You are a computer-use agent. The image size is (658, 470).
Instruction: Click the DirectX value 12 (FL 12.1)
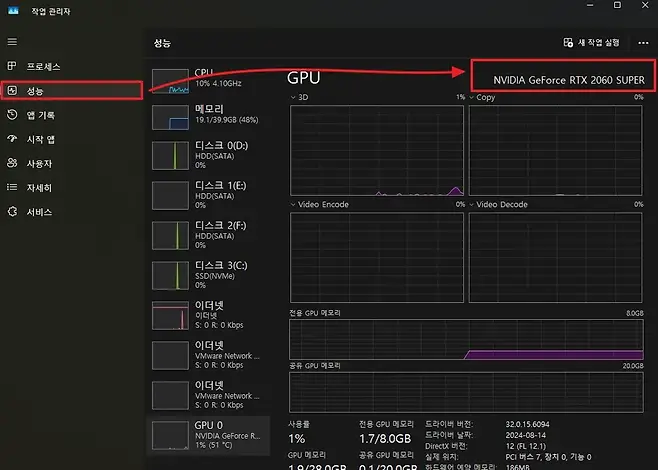point(525,446)
